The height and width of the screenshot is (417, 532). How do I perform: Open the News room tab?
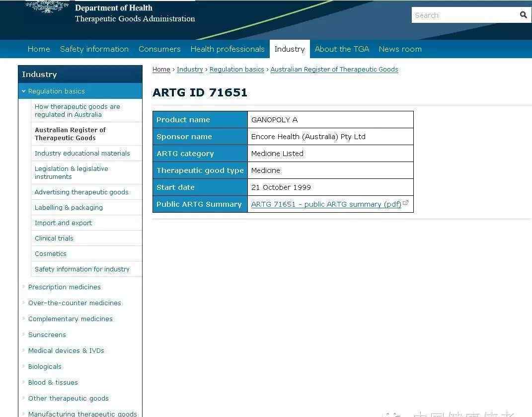pyautogui.click(x=400, y=49)
